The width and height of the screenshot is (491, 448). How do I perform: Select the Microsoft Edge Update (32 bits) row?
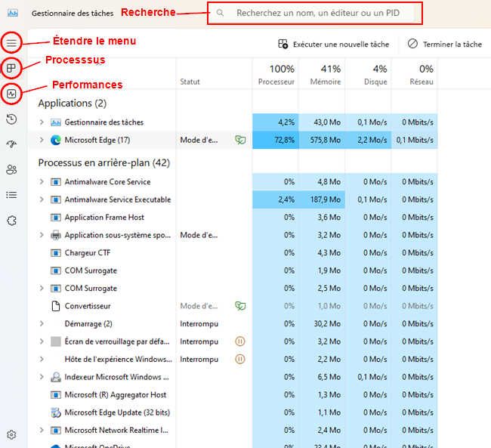[x=233, y=412]
